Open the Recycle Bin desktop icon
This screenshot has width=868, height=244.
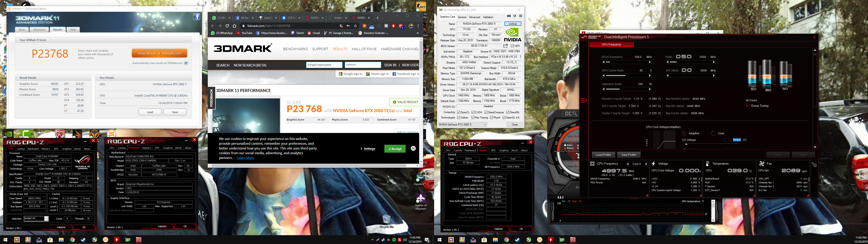click(386, 221)
